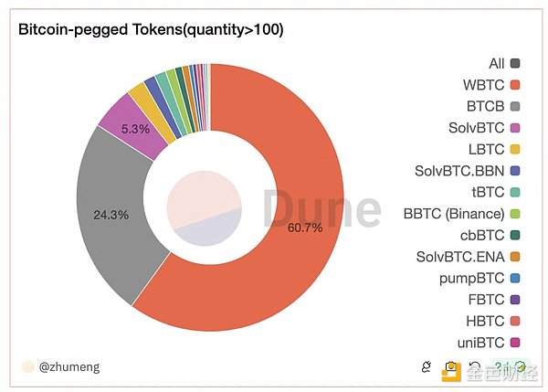Click the plug-shaped icon in chart footer
This screenshot has width=548, height=392.
pyautogui.click(x=426, y=367)
